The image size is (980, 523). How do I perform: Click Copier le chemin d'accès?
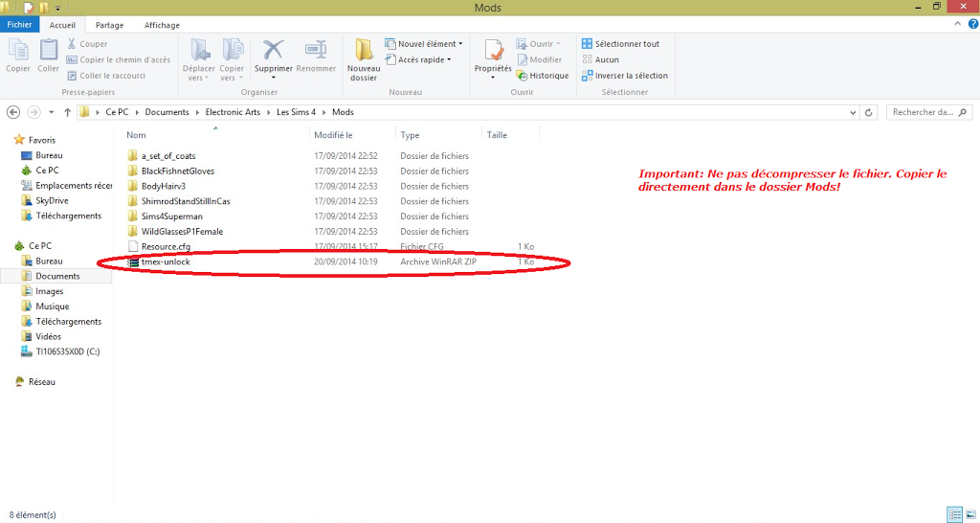coord(118,59)
